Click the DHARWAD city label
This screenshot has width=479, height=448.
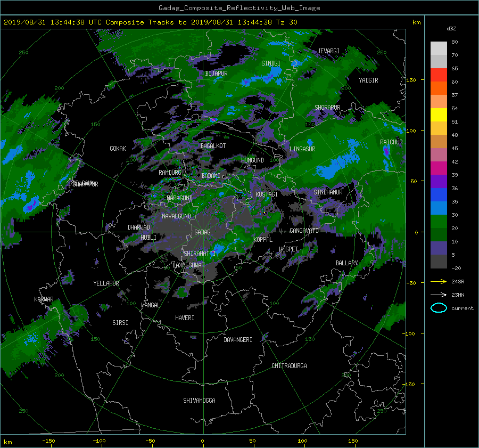138,227
